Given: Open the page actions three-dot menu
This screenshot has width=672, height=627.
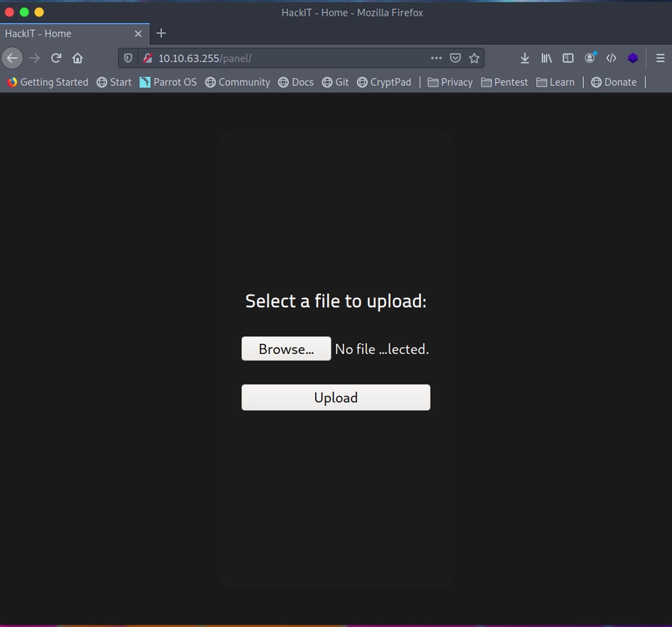Looking at the screenshot, I should pyautogui.click(x=436, y=58).
